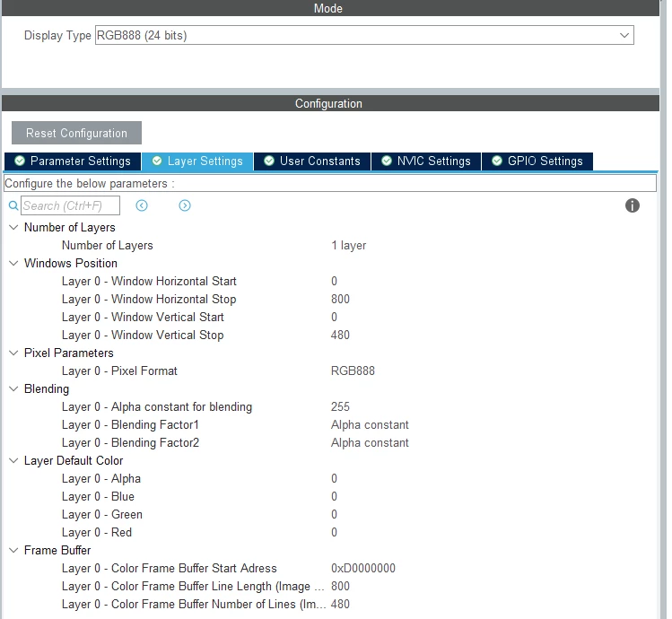Viewport: 672px width, 619px height.
Task: Open the parameter info icon
Action: [x=633, y=205]
